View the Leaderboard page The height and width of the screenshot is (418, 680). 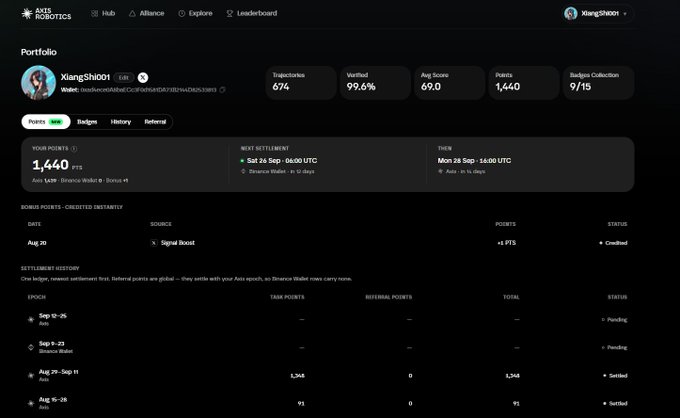(252, 13)
